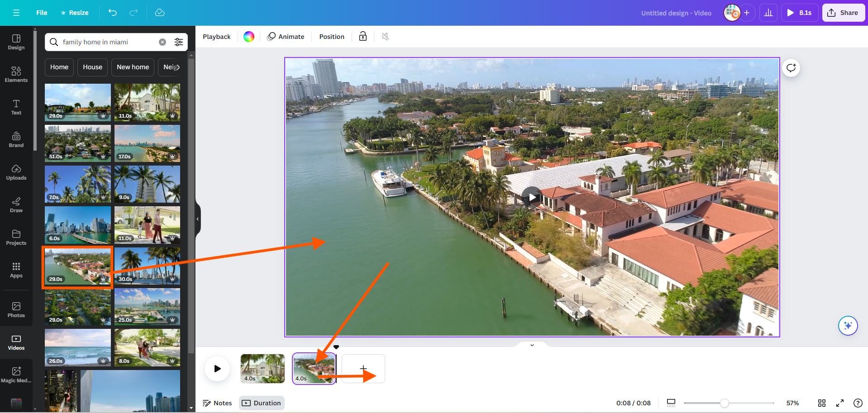Select the Draw tool in sidebar
Screen dimensions: 868x413
point(16,204)
